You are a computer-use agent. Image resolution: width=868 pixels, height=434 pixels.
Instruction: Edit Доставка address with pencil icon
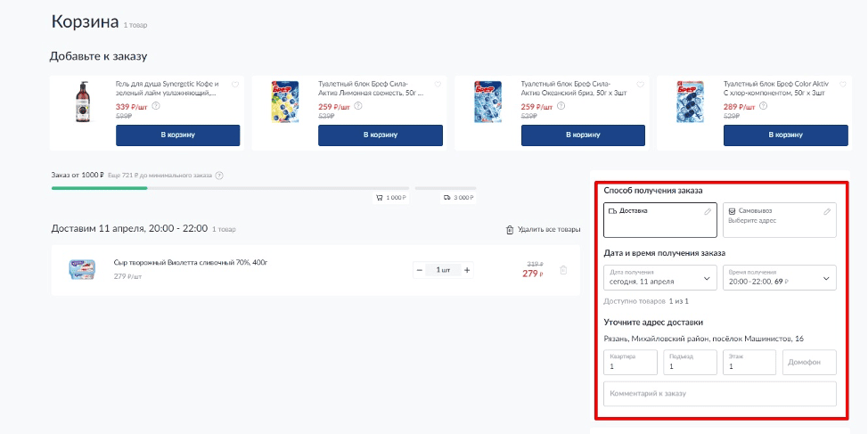(x=708, y=211)
